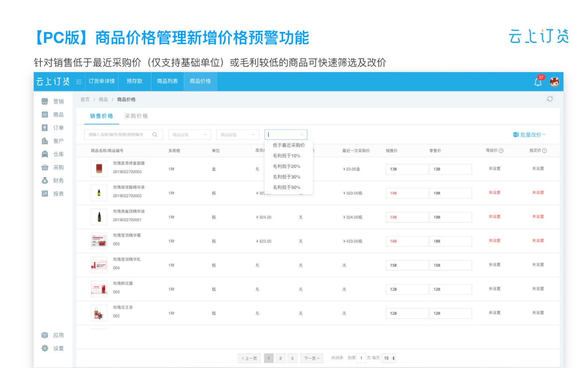Open the user avatar menu
The image size is (588, 368).
[x=554, y=82]
